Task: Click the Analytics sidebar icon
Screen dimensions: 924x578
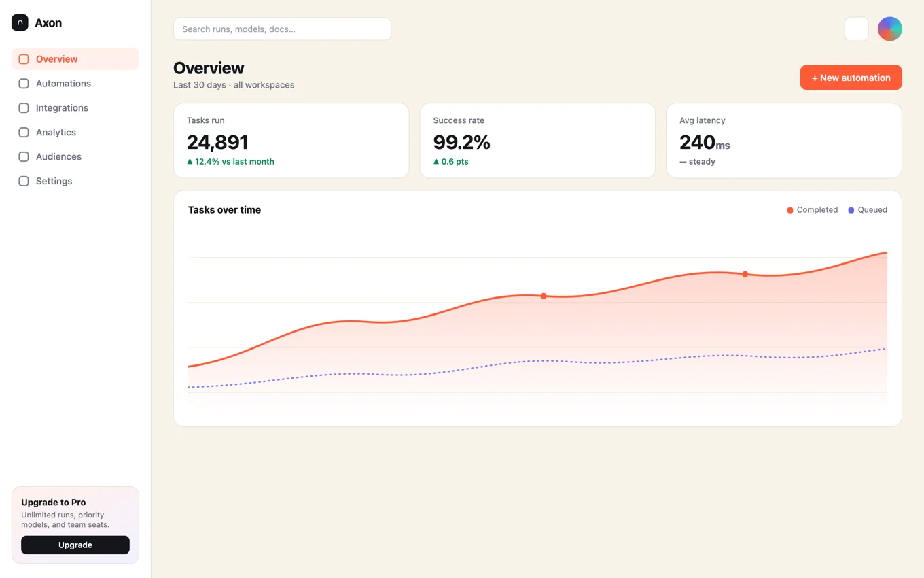Action: pos(24,133)
